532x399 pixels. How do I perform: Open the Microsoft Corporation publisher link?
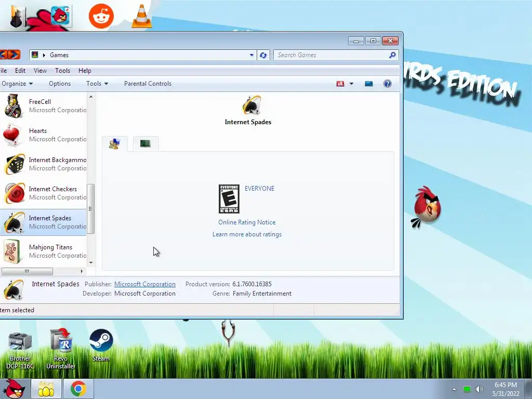tap(145, 284)
